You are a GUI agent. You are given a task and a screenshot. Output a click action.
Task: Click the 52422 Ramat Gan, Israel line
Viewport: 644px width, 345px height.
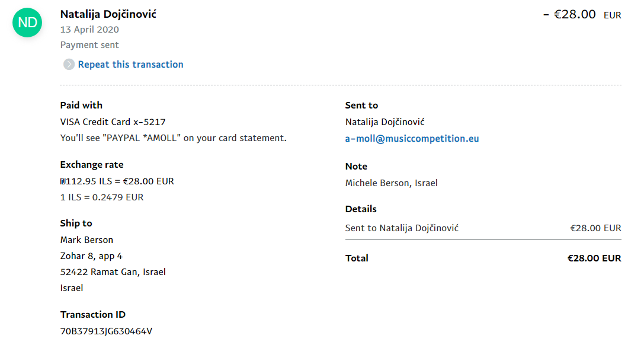click(x=113, y=272)
